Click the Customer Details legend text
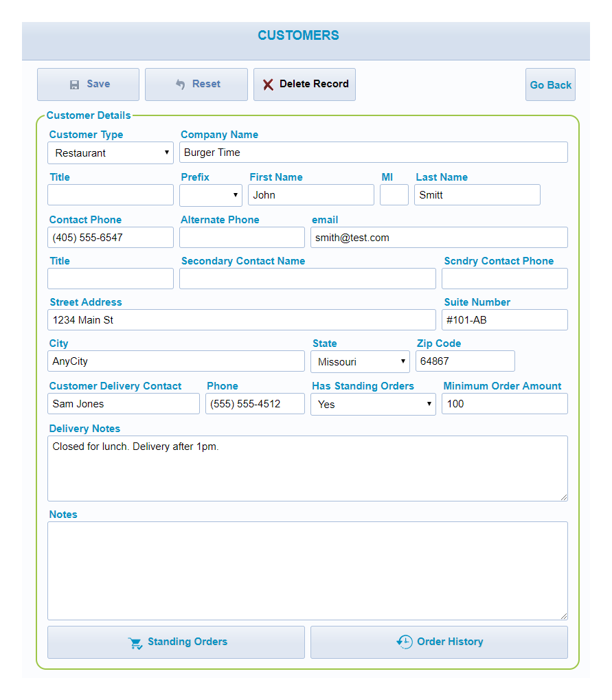Image resolution: width=612 pixels, height=700 pixels. click(x=89, y=115)
